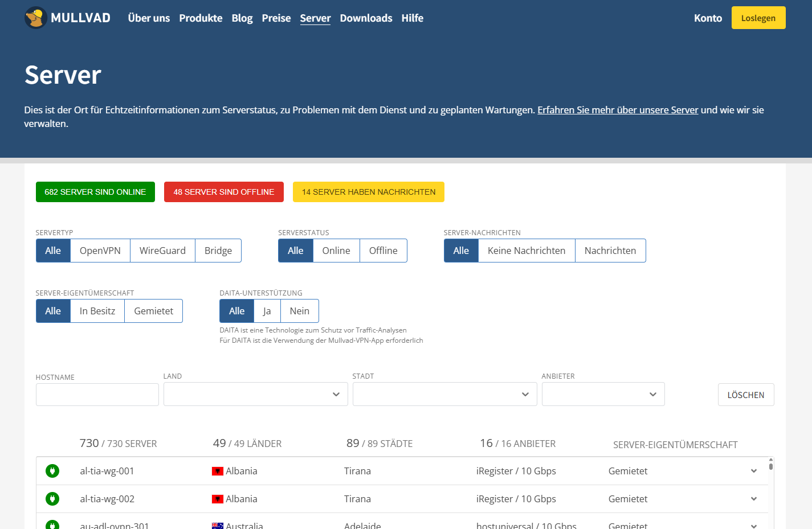Viewport: 812px width, 529px height.
Task: Click the 16 / 16 Anbieter counter
Action: (517, 443)
